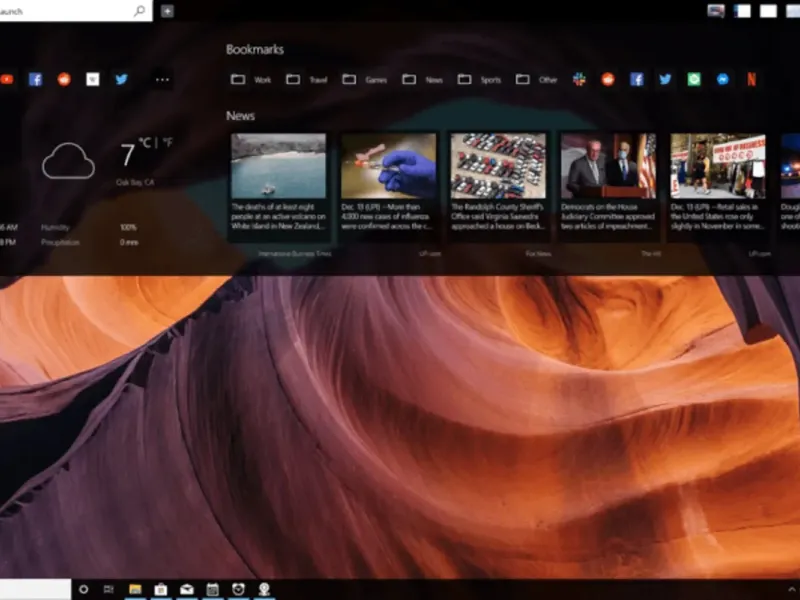Viewport: 800px width, 600px height.
Task: Open the blue-glove syringe news thumbnail
Action: coord(389,166)
